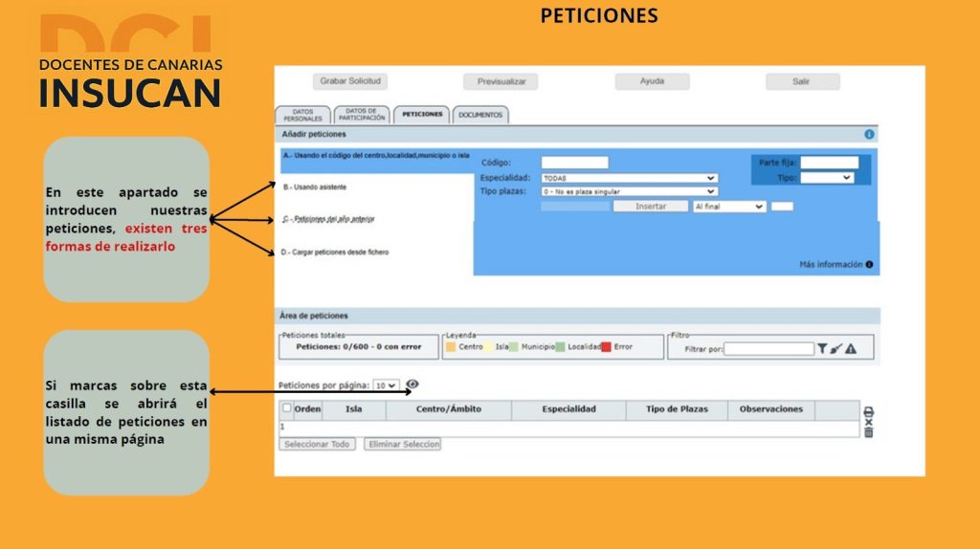Image resolution: width=980 pixels, height=549 pixels.
Task: Click the Previsualizar button
Action: click(501, 82)
